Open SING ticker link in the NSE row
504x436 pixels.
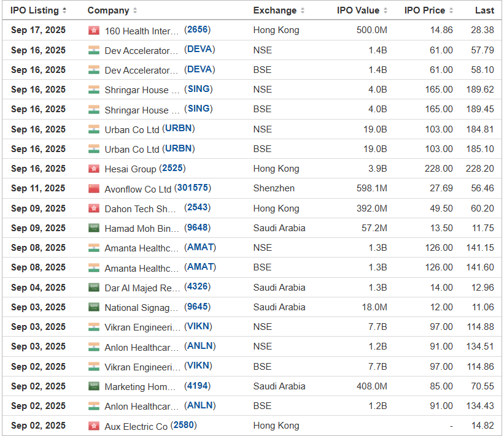(x=198, y=89)
